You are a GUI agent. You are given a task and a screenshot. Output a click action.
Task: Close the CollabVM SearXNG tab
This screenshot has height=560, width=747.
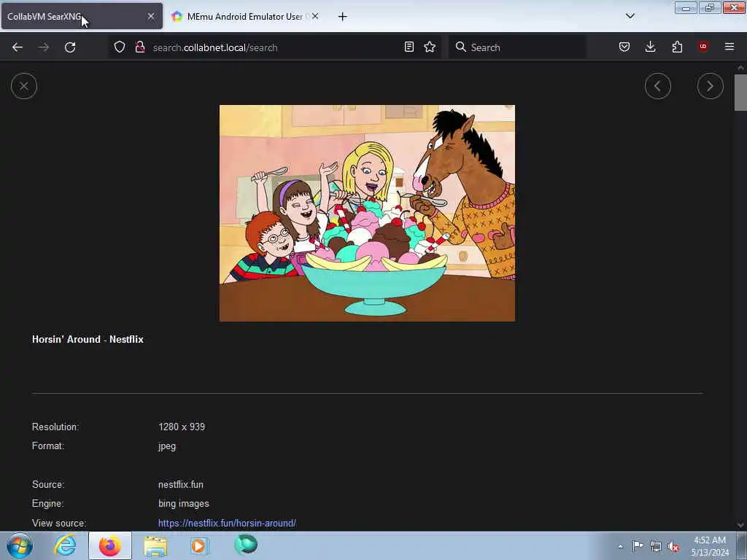click(x=151, y=16)
